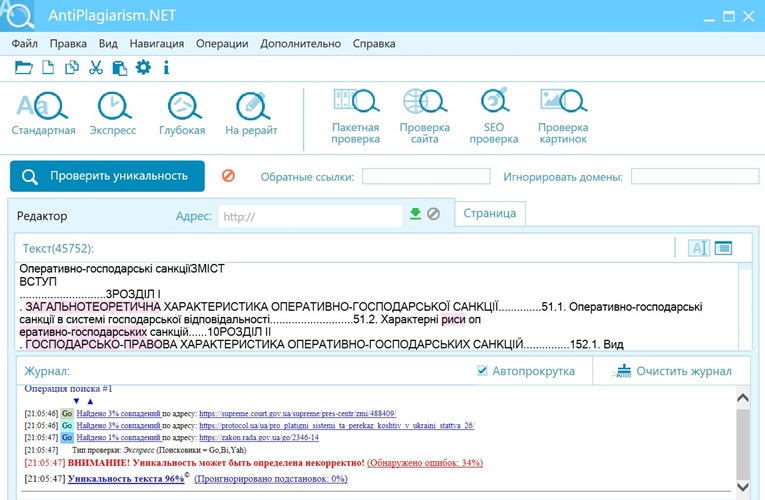Focus the Игнорировать домены input field

695,176
